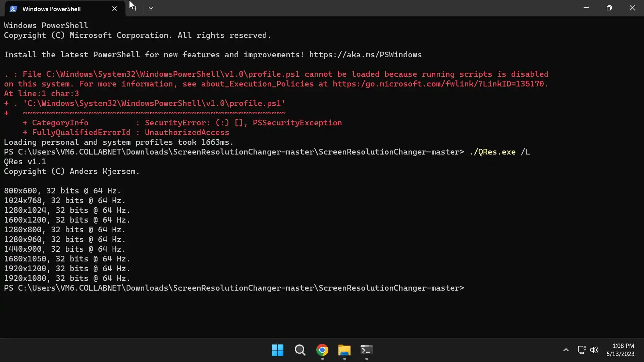Click the 1920x1080 resolution output line
This screenshot has height=362, width=644.
pyautogui.click(x=67, y=278)
